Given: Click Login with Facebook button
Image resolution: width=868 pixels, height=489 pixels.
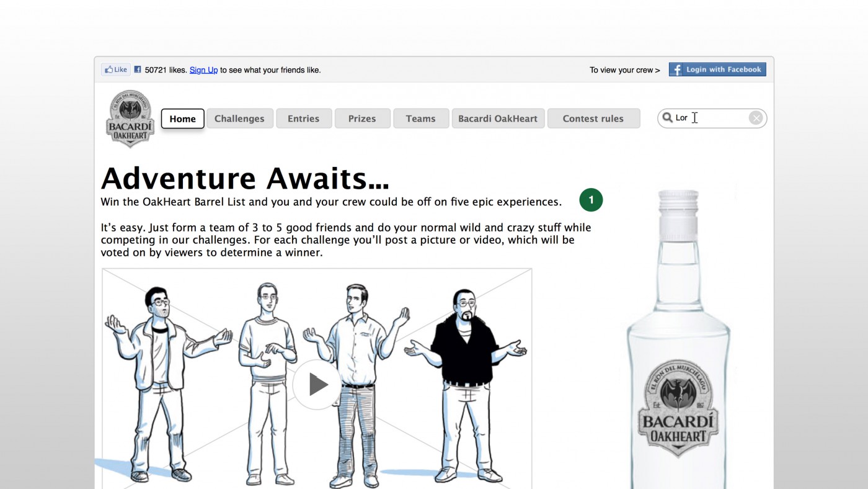Looking at the screenshot, I should click(x=717, y=70).
